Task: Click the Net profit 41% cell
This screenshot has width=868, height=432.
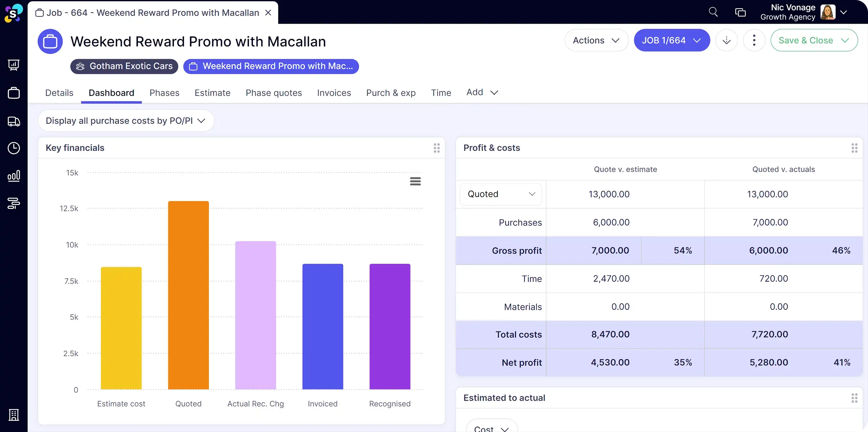Action: coord(842,363)
